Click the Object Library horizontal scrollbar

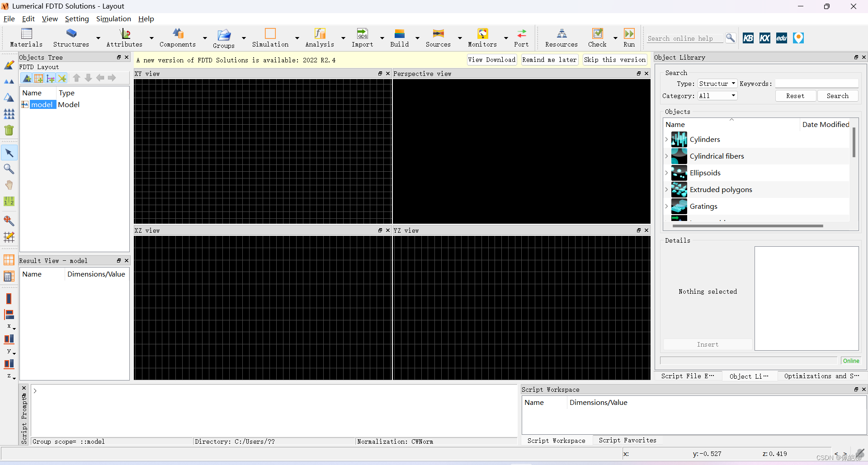coord(748,225)
